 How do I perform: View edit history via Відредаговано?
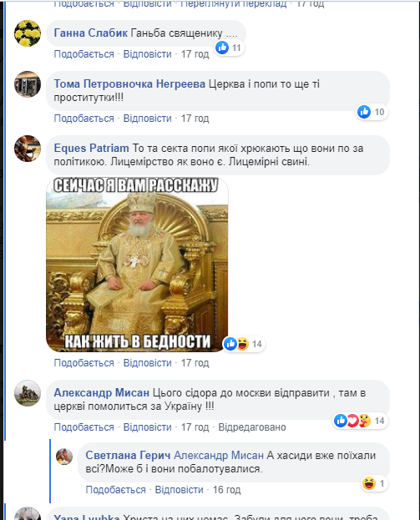(x=252, y=427)
